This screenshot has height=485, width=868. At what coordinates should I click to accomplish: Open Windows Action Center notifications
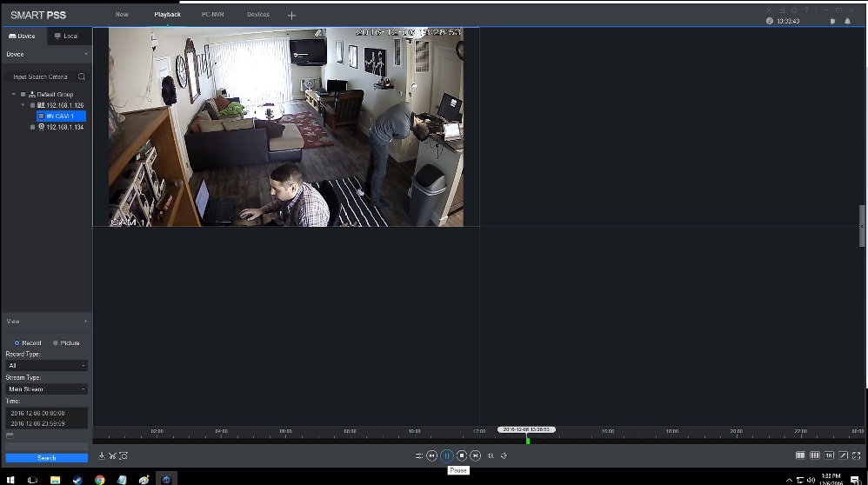click(855, 480)
